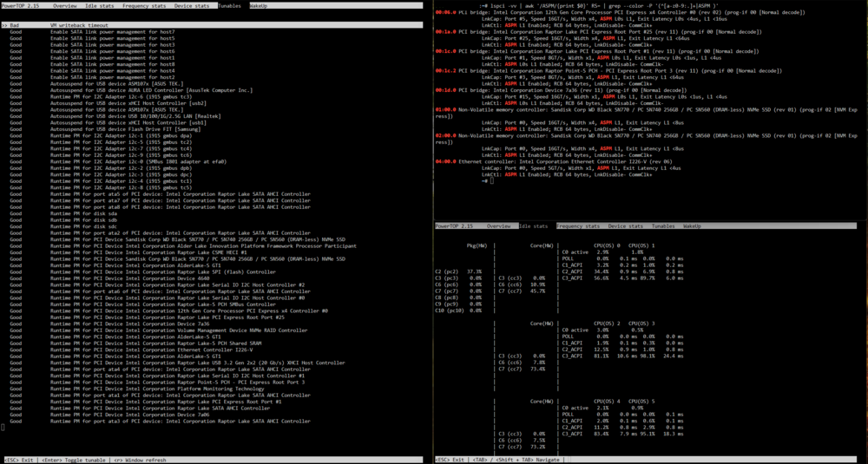Open Overview tab in the lower-right PowerTOP pane
Screen dimensions: 868x464
499,226
